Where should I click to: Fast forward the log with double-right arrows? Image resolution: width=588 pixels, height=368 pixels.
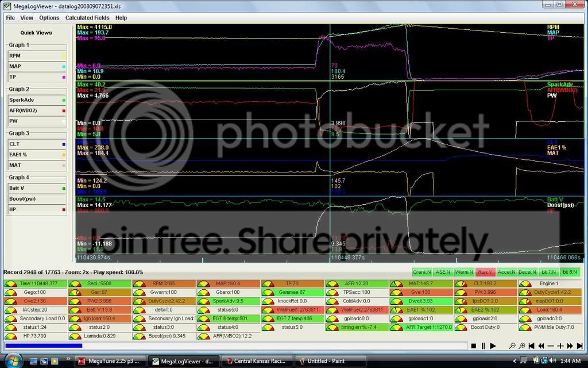[570, 346]
